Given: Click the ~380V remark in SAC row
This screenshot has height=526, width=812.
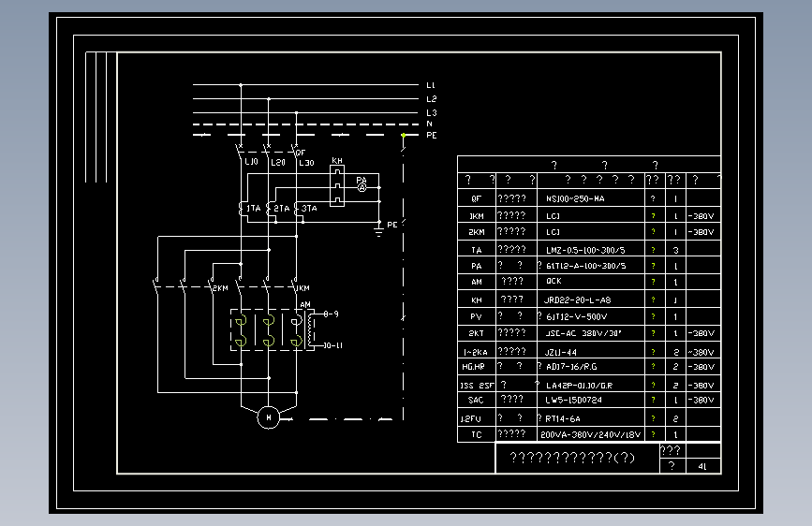Looking at the screenshot, I should [x=701, y=400].
